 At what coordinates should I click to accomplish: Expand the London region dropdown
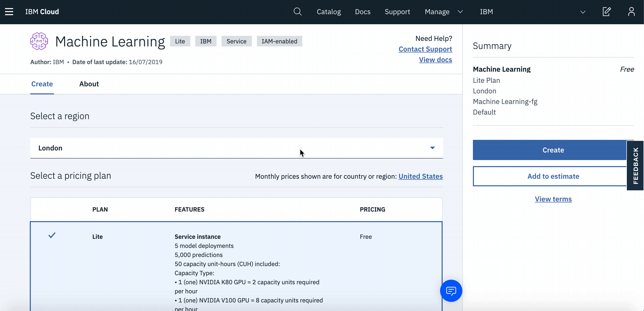click(432, 148)
